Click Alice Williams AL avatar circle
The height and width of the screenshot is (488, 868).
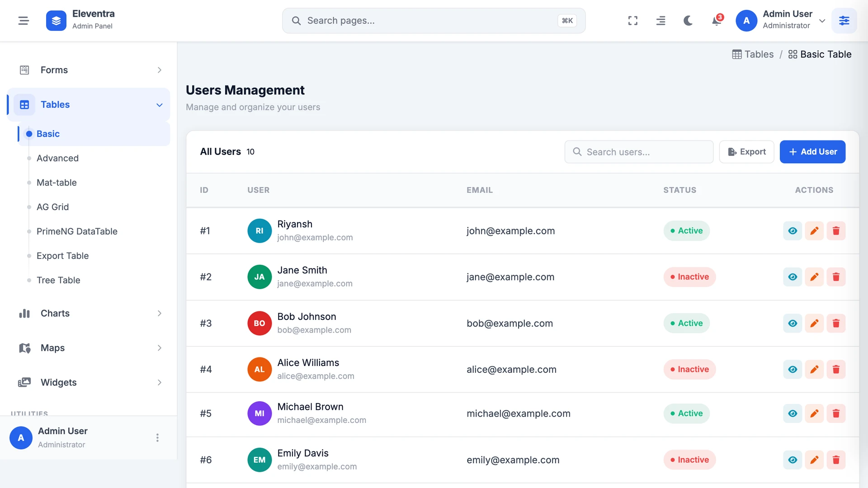(259, 370)
